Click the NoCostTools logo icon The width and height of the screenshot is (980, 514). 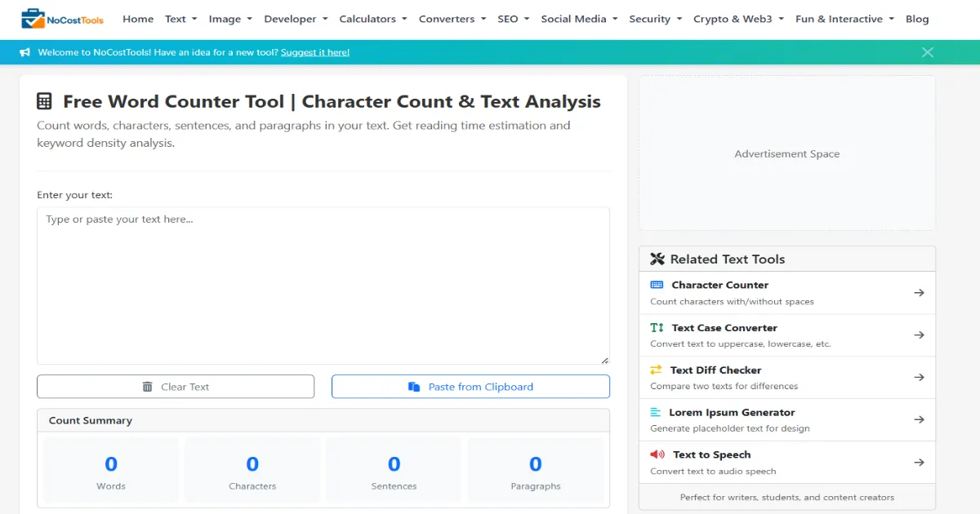[33, 19]
